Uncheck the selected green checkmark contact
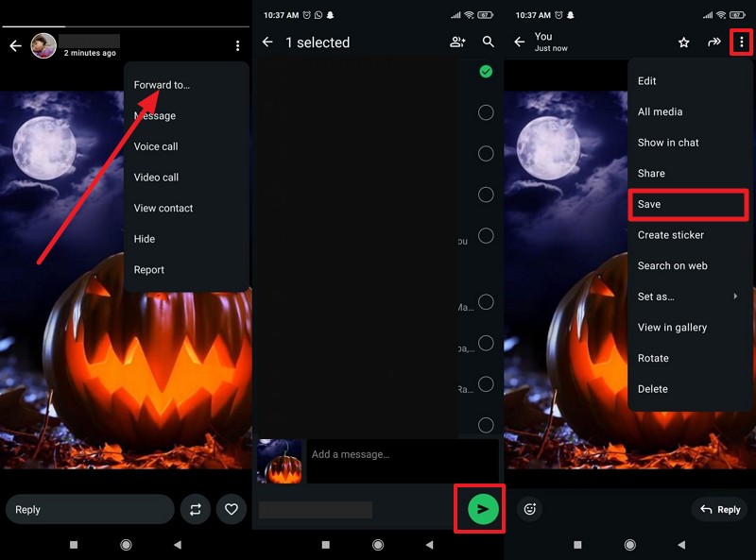 486,72
